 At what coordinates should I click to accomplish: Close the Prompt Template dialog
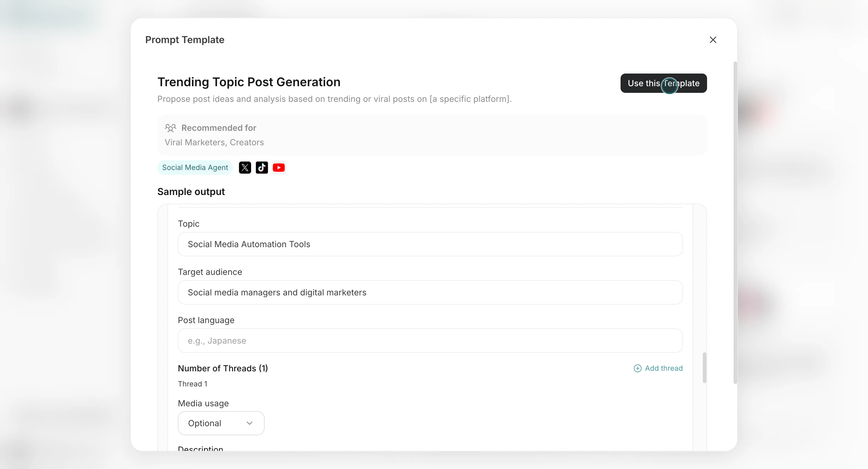click(713, 40)
